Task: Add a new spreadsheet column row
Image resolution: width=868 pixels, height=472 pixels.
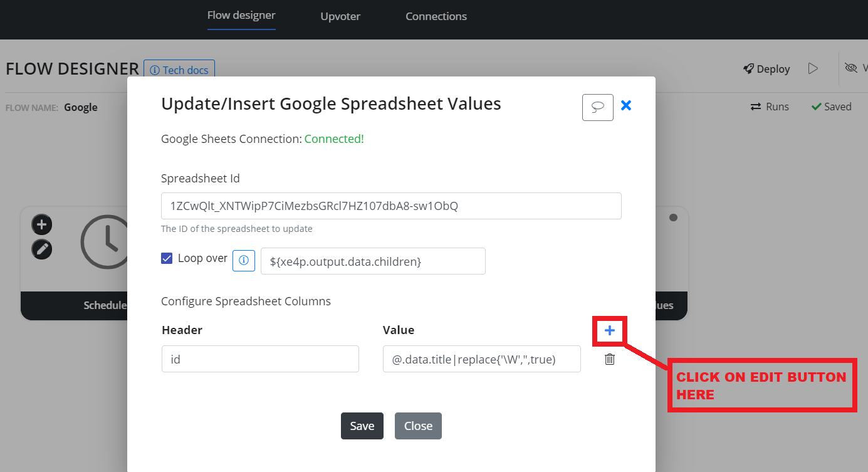Action: 609,330
